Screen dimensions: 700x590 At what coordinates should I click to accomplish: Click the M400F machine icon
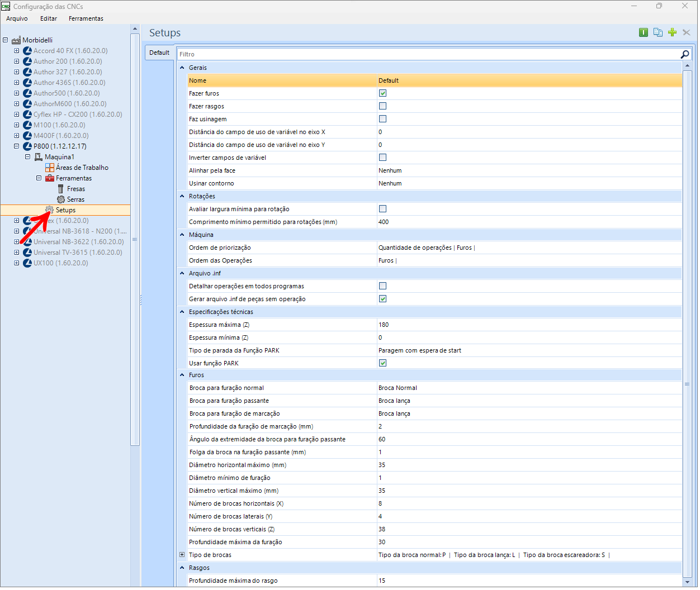click(x=27, y=136)
